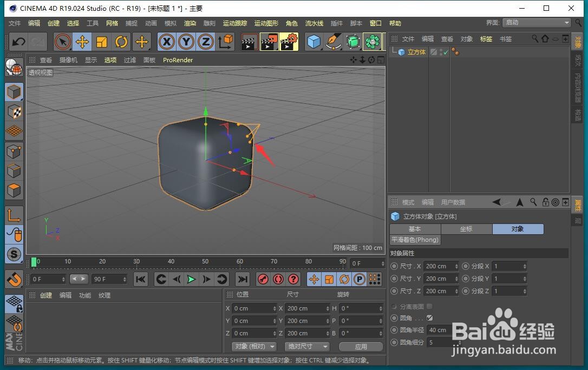Open the 绝对尺寸 dropdown at the bottom
Image resolution: width=588 pixels, height=370 pixels.
coord(307,346)
